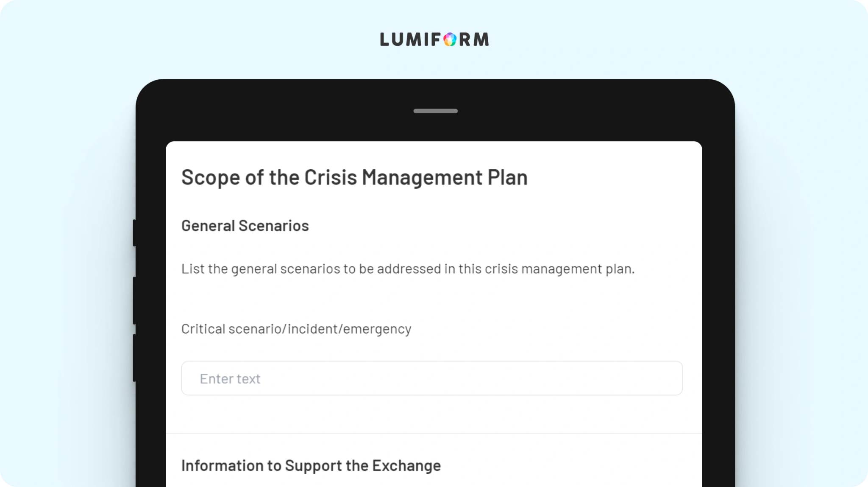The width and height of the screenshot is (868, 487).
Task: Select the General Scenarios heading
Action: click(x=245, y=226)
